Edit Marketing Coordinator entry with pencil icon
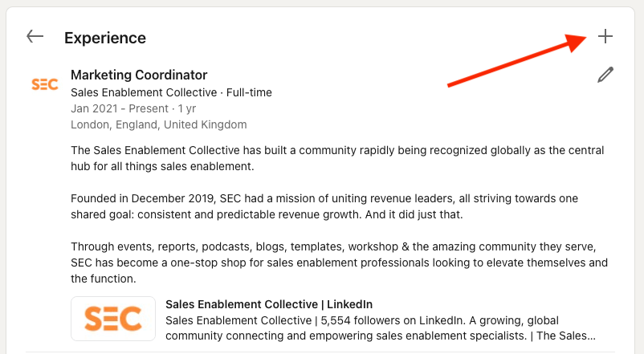 coord(605,75)
